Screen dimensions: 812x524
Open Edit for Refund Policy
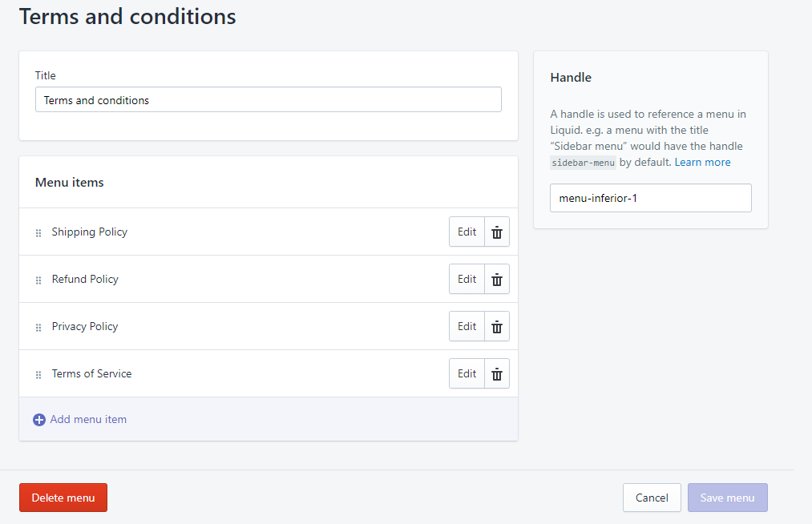pos(467,280)
